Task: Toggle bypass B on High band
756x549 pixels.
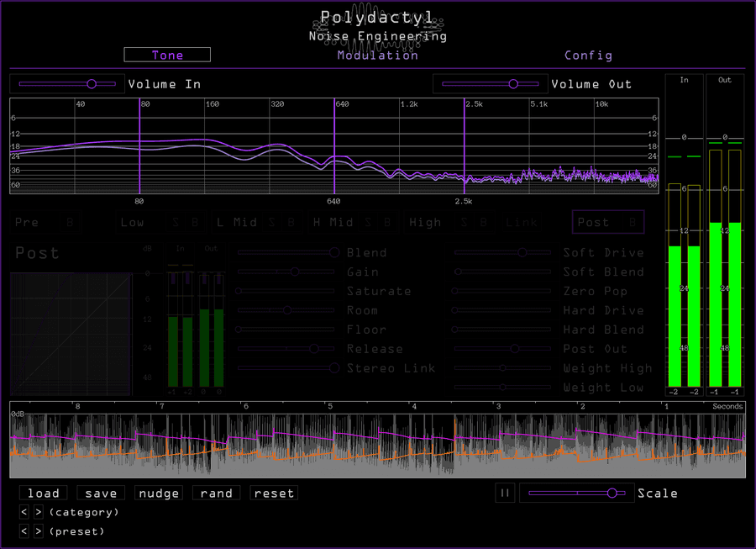Action: tap(483, 223)
